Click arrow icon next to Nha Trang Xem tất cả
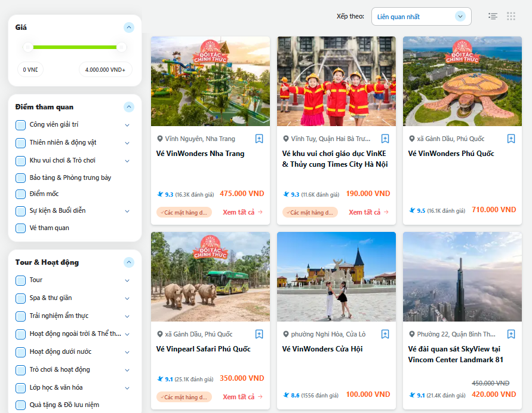 click(x=260, y=212)
